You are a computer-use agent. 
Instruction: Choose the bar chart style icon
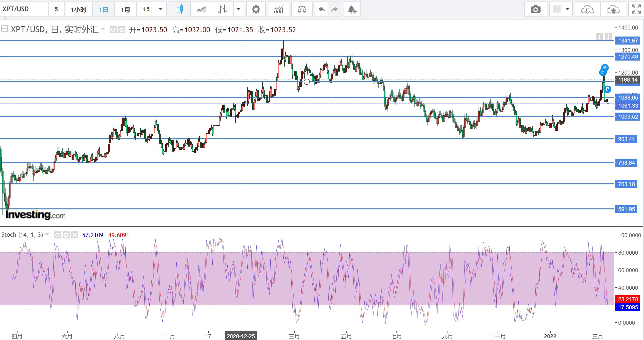coord(222,10)
